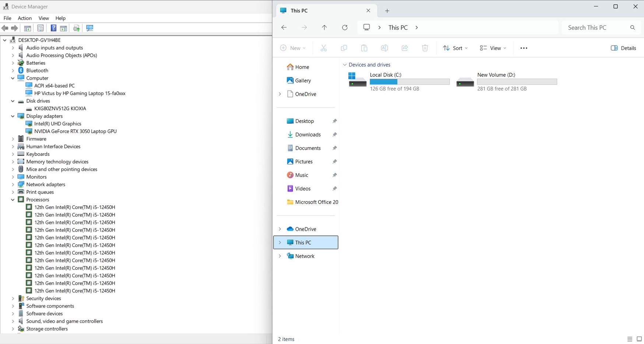Toggle the Details pane in File Explorer
Screen dimensions: 644x344
(623, 48)
